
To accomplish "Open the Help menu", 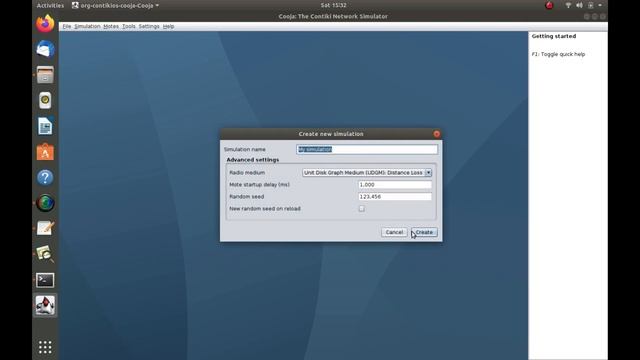I will pyautogui.click(x=168, y=26).
